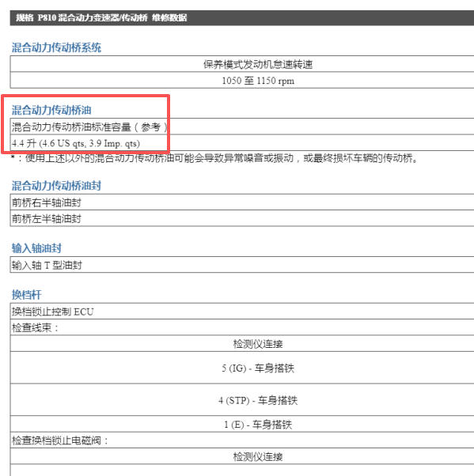The height and width of the screenshot is (476, 474).
Task: Click the value '1050 至 1150 rpm'
Action: pyautogui.click(x=258, y=81)
